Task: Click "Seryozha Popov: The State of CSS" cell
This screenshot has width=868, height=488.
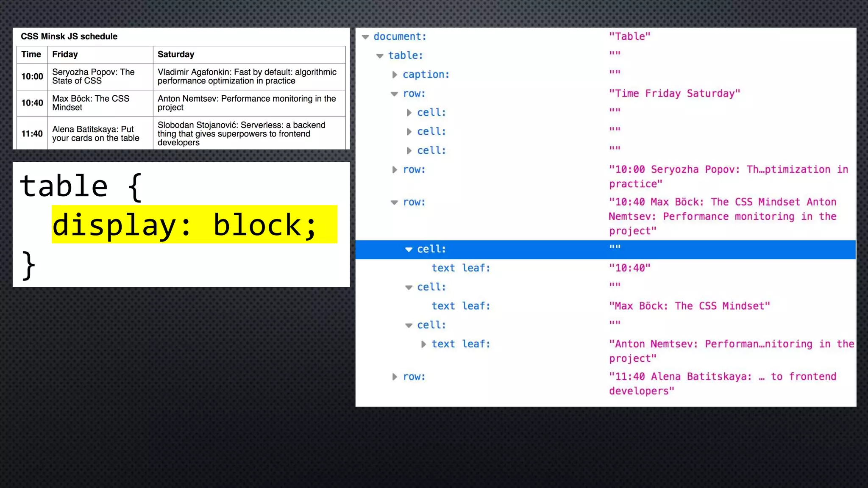Action: (100, 77)
